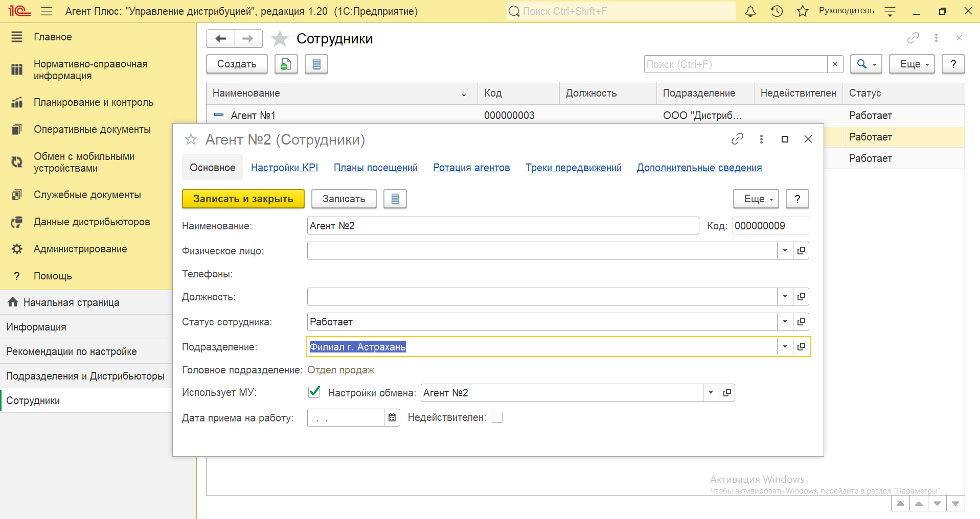Open calendar picker for Дата приема
The width and height of the screenshot is (980, 519).
392,418
